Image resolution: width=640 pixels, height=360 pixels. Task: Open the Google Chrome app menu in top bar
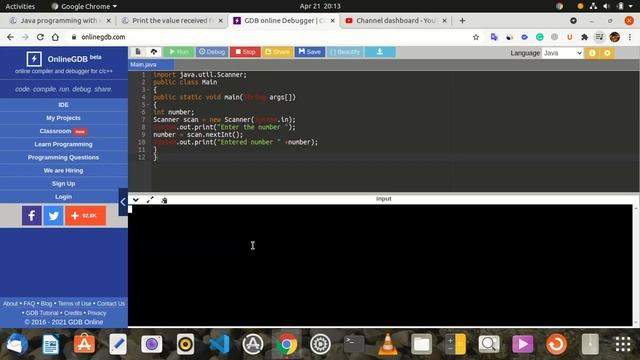coord(84,6)
